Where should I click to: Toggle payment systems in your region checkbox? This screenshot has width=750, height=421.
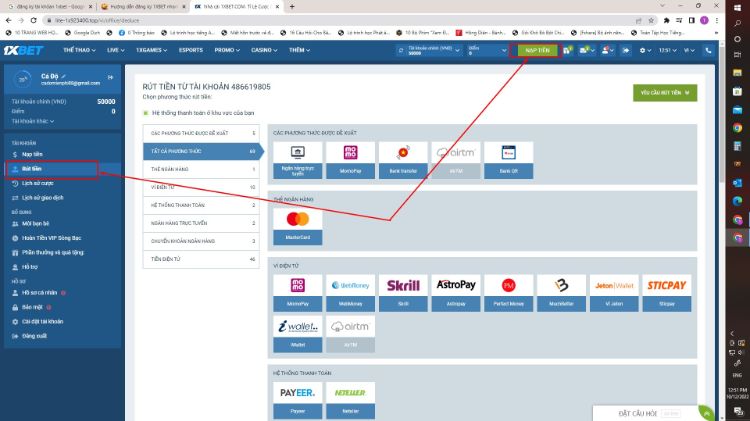pos(146,113)
